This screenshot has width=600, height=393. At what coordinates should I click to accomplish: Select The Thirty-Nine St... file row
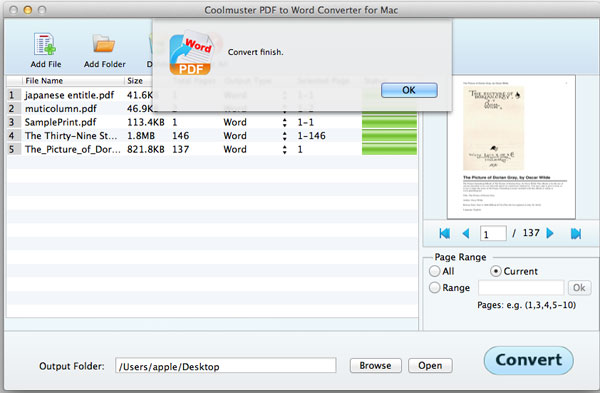212,136
